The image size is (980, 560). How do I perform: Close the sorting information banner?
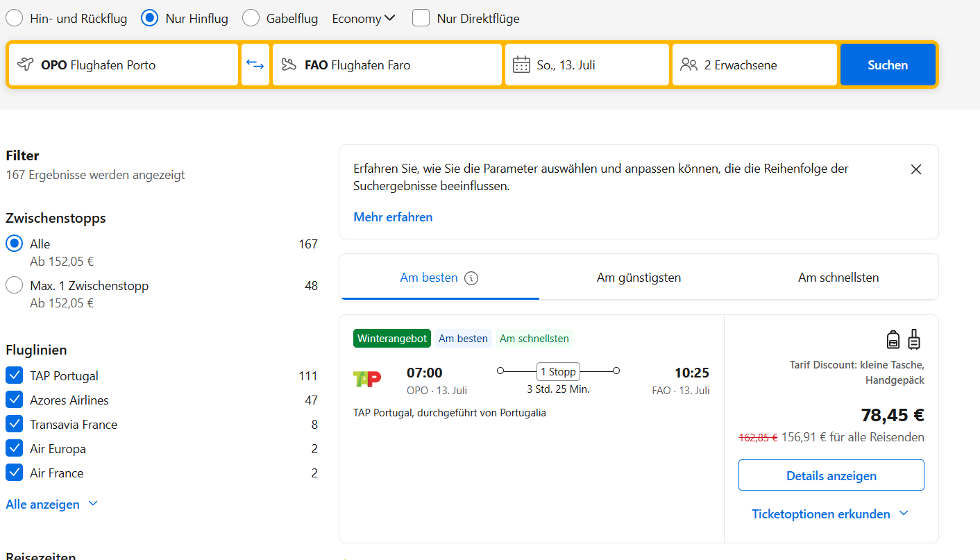point(916,169)
